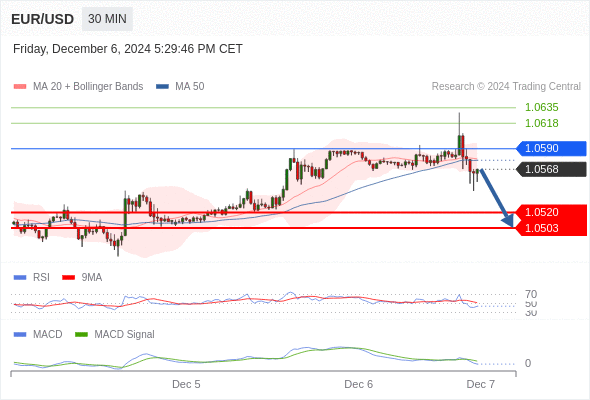Click 'Research © 2024 Trading Central' credit text
Screen dimensions: 590x400
[506, 87]
